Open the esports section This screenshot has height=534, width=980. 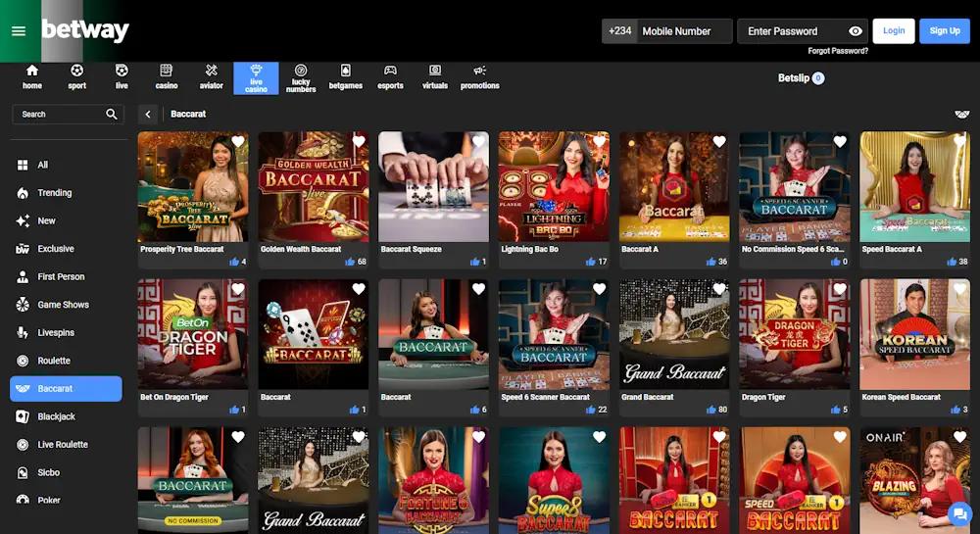click(x=390, y=77)
